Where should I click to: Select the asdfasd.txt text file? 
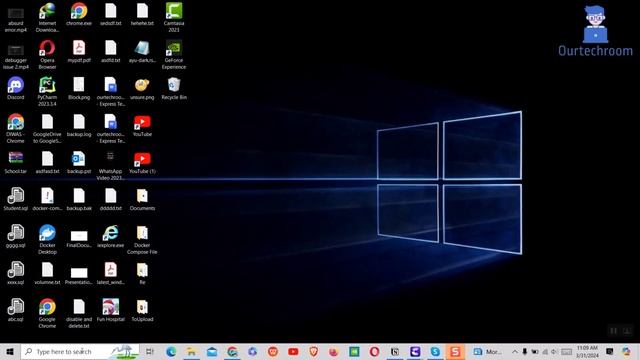pyautogui.click(x=47, y=162)
